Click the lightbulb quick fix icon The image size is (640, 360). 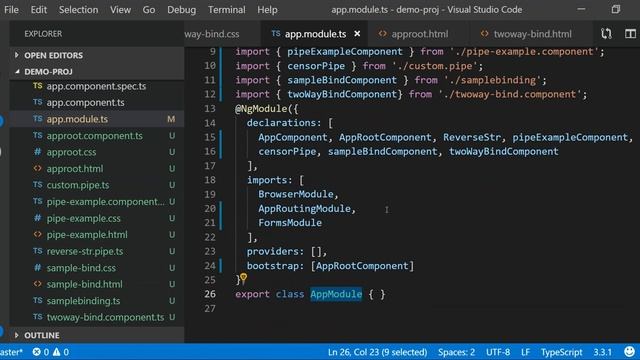tap(243, 278)
